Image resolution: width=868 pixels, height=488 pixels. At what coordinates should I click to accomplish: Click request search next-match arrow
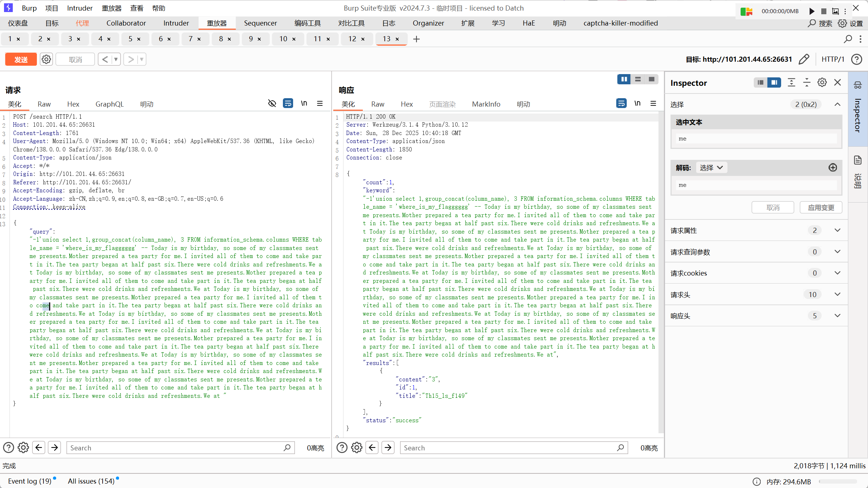coord(55,447)
